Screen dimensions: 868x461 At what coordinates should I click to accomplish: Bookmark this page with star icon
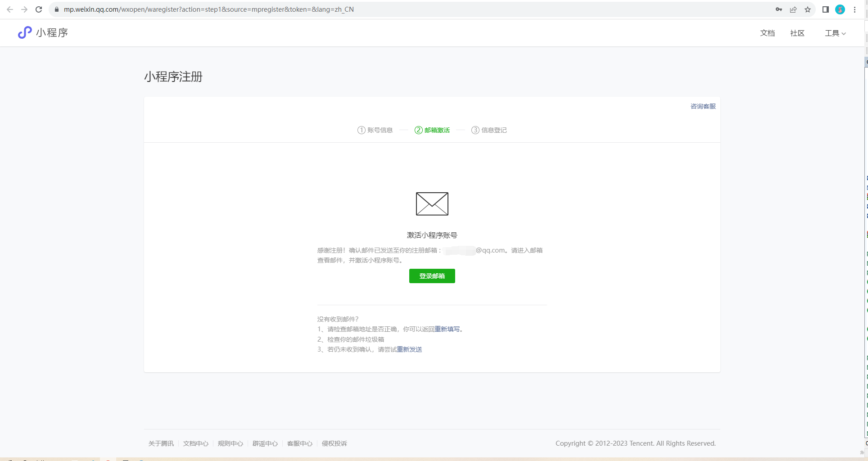coord(808,9)
